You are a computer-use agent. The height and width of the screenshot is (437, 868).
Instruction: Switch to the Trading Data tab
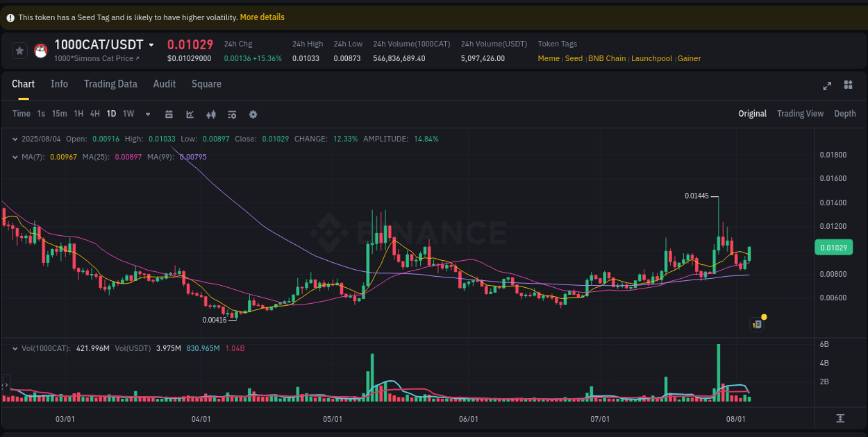pos(110,84)
